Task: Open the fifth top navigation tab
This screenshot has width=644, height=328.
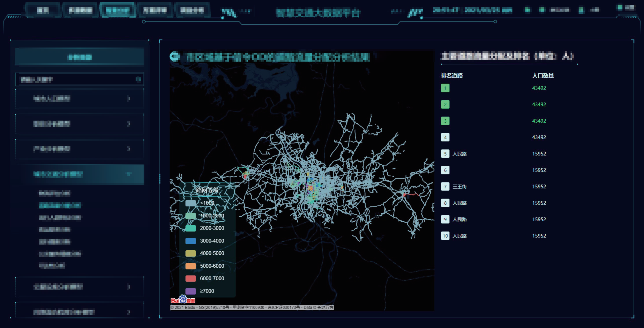Action: pyautogui.click(x=192, y=10)
